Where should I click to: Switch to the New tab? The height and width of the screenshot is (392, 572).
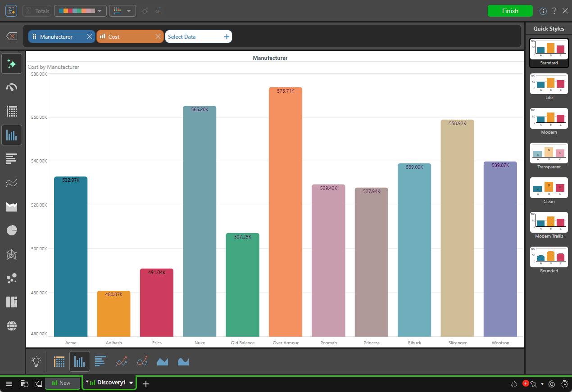63,383
